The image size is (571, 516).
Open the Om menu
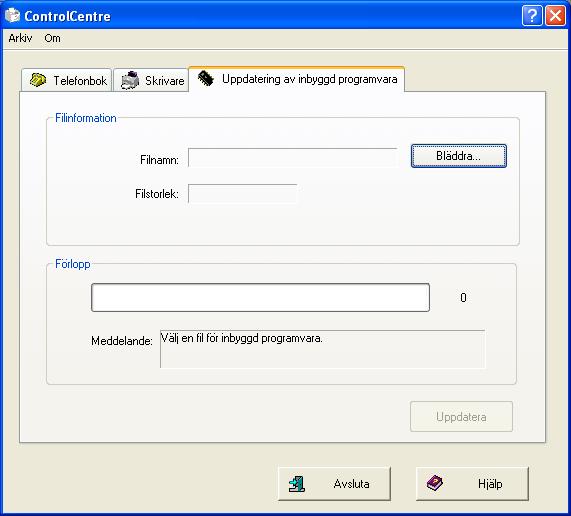click(x=52, y=38)
